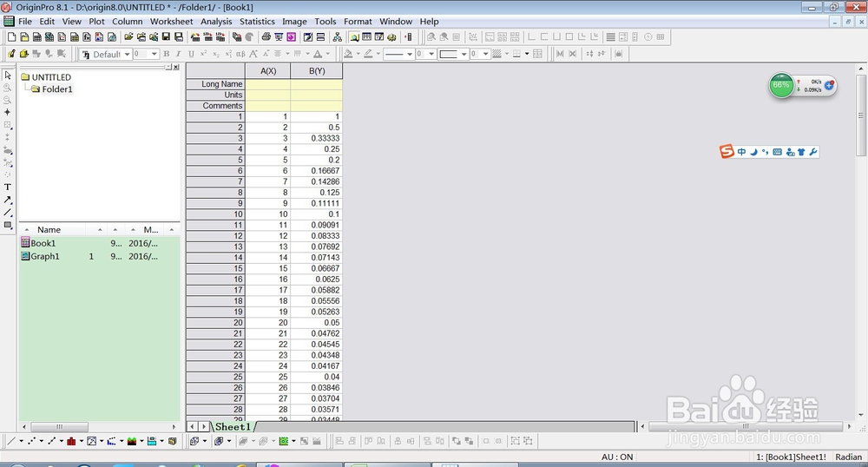This screenshot has width=868, height=467.
Task: Open the File menu
Action: 25,22
